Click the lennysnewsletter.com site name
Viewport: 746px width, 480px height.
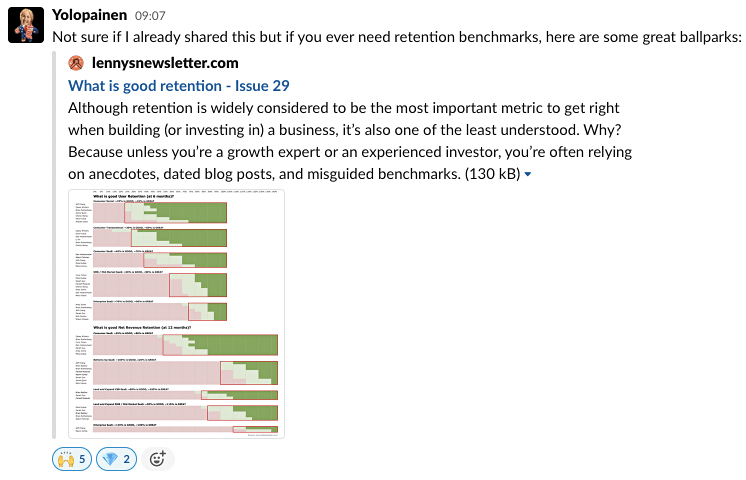click(165, 63)
